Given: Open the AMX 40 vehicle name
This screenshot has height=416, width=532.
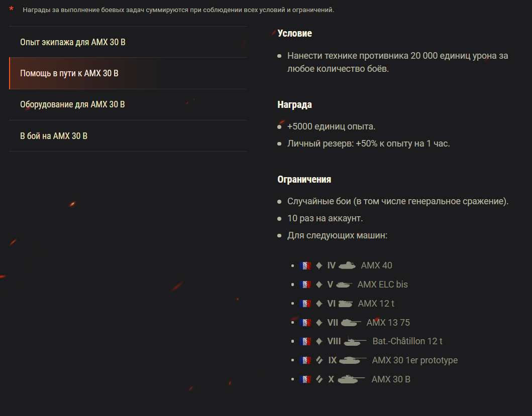Looking at the screenshot, I should coord(377,265).
